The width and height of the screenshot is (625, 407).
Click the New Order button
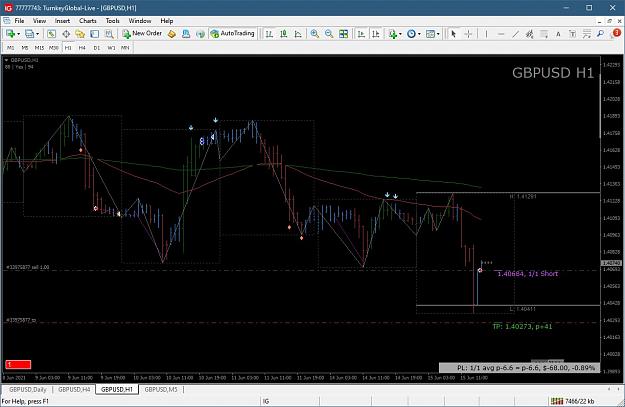point(142,33)
